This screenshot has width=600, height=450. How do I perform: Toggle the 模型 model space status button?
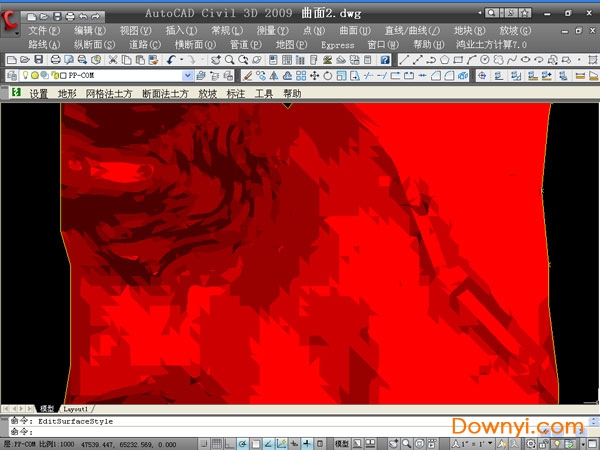click(342, 441)
